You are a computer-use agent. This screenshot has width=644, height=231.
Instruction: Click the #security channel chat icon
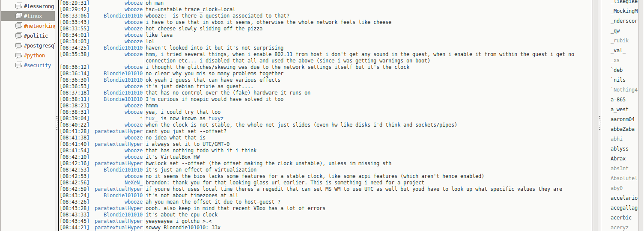click(x=18, y=65)
